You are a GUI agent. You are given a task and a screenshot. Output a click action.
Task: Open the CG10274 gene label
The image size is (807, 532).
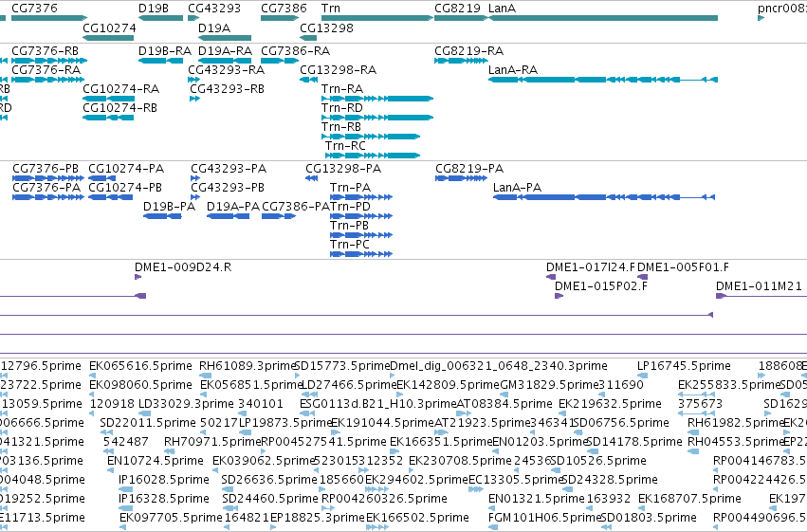pos(109,28)
